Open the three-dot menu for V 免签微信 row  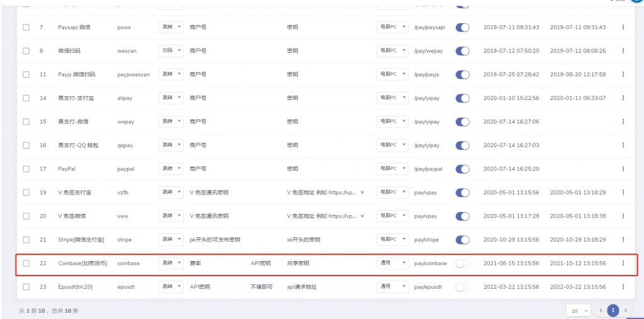click(623, 216)
